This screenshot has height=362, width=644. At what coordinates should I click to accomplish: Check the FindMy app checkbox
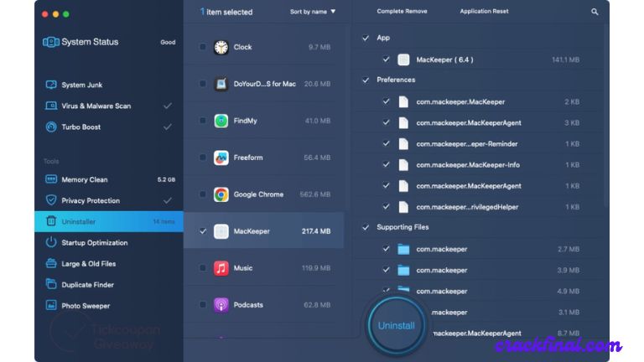tap(203, 121)
